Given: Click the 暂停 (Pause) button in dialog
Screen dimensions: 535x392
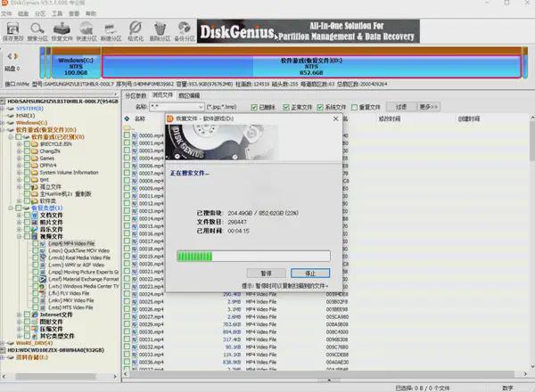Looking at the screenshot, I should click(266, 273).
